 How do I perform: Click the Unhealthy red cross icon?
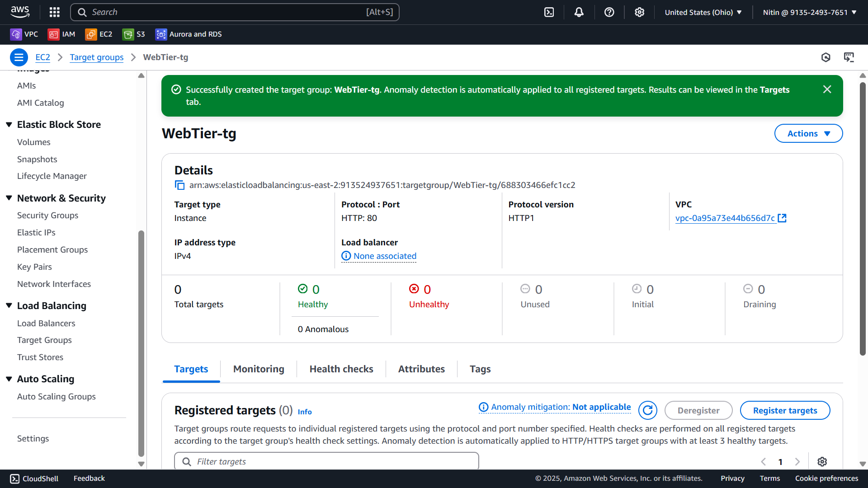414,289
